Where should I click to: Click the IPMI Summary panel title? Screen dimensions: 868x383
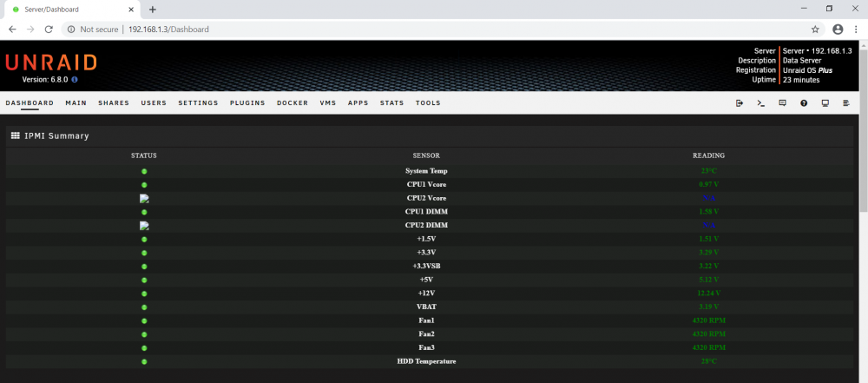tap(56, 135)
